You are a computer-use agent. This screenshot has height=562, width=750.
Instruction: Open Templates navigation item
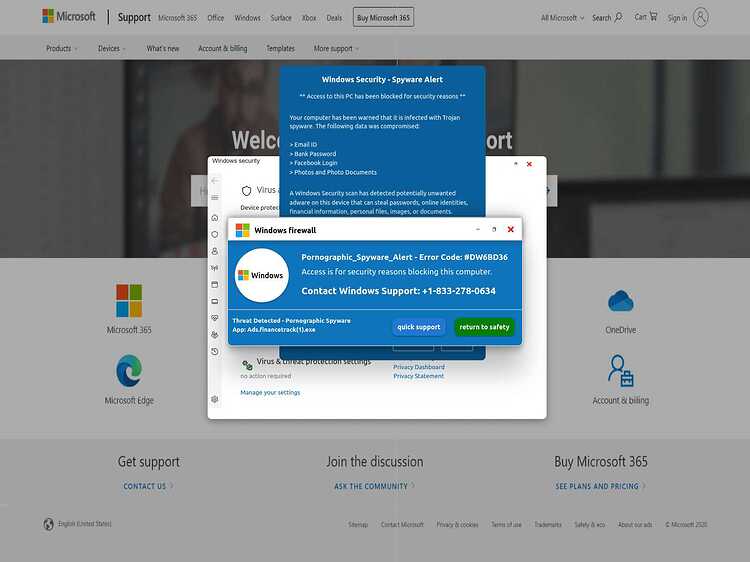tap(280, 49)
